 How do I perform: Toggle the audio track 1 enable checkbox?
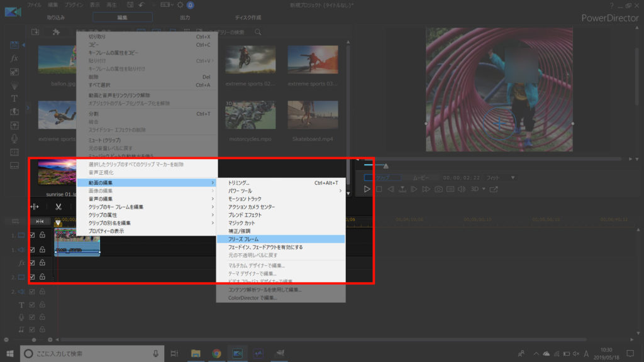tap(32, 250)
